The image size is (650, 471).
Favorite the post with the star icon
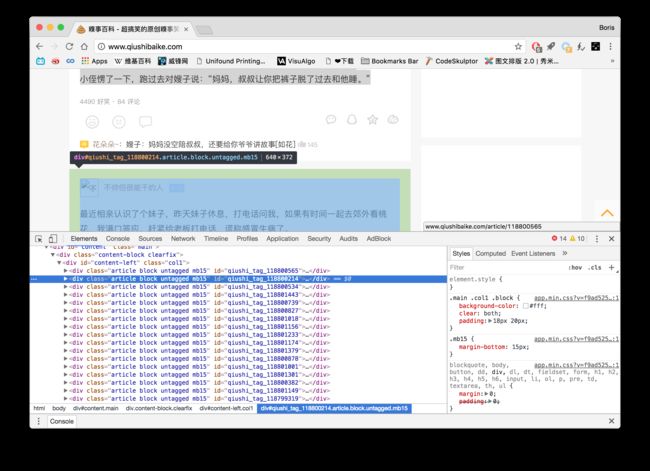click(373, 120)
